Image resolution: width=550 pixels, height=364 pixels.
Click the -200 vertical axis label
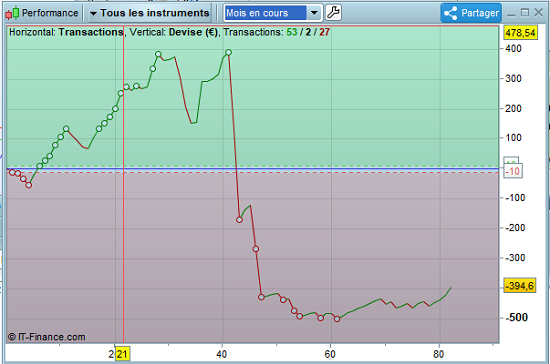[x=515, y=228]
